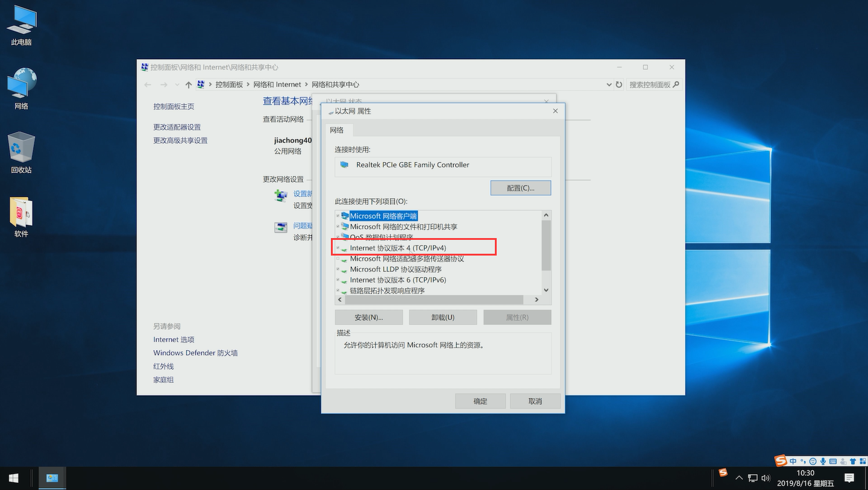Click the Back arrow in Control Panel
This screenshot has height=490, width=868.
[x=148, y=84]
